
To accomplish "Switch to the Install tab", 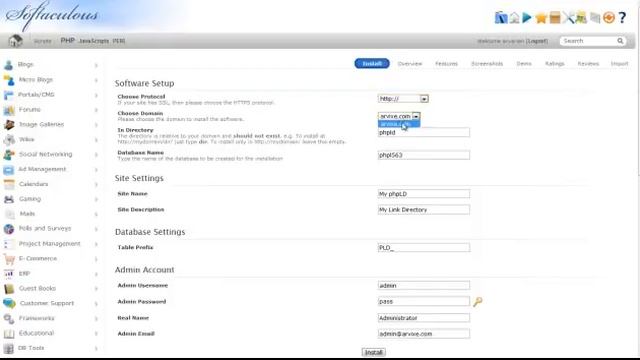I will (372, 64).
